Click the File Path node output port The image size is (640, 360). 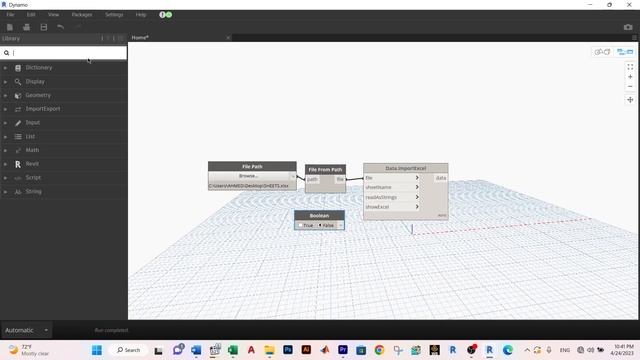pyautogui.click(x=293, y=176)
